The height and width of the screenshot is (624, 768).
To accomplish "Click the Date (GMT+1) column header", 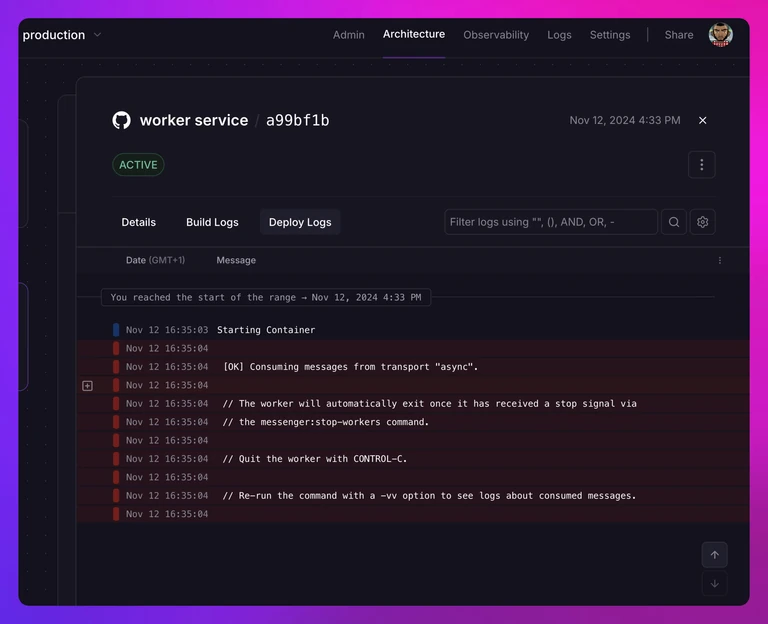I will click(x=155, y=261).
